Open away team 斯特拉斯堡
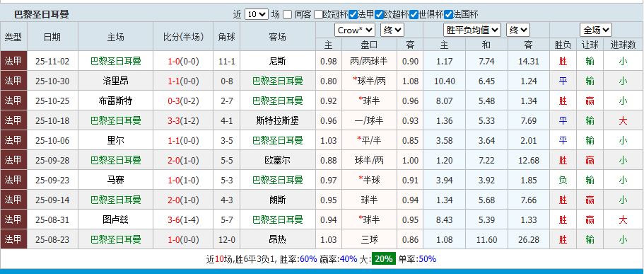Screen dimensions: 644x274 pyautogui.click(x=277, y=120)
